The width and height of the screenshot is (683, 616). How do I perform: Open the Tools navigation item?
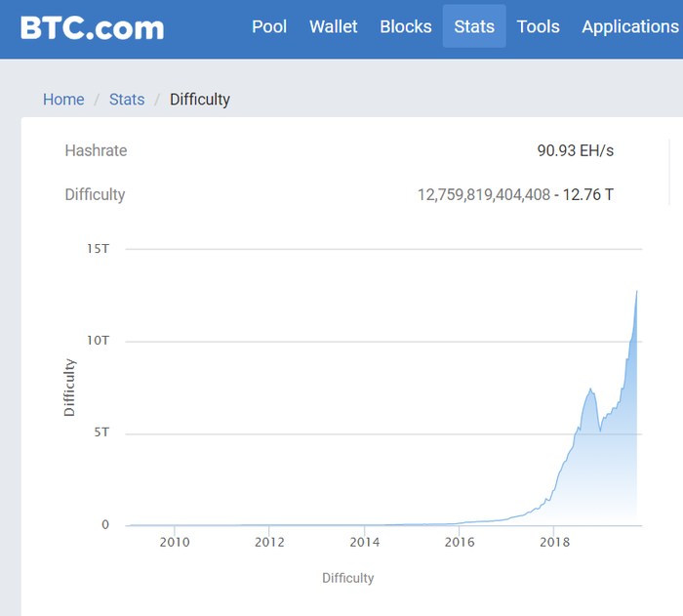538,26
